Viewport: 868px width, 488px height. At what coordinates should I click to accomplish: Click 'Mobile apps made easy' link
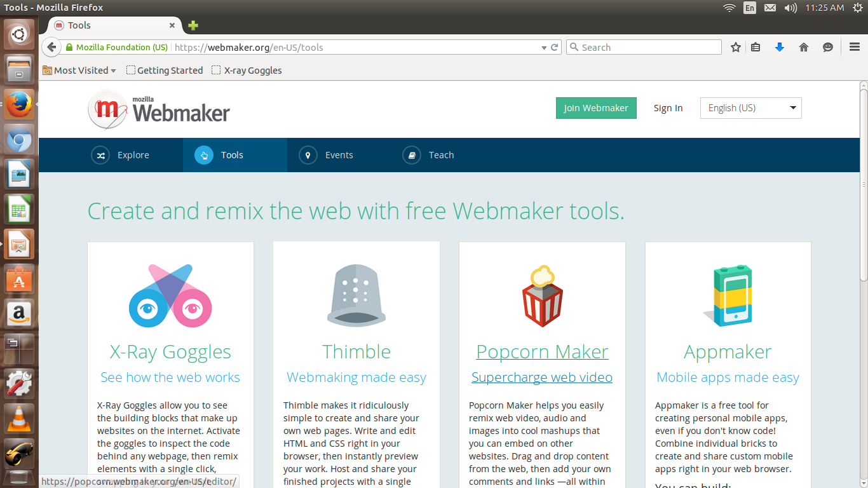728,377
